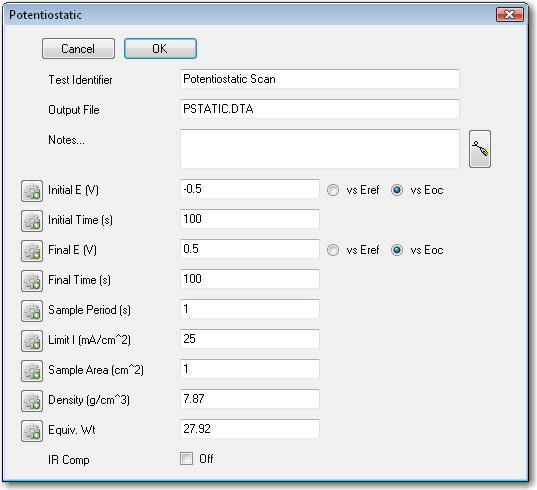Open the notes editor tool button
Screen dimensions: 537x490
tap(480, 149)
